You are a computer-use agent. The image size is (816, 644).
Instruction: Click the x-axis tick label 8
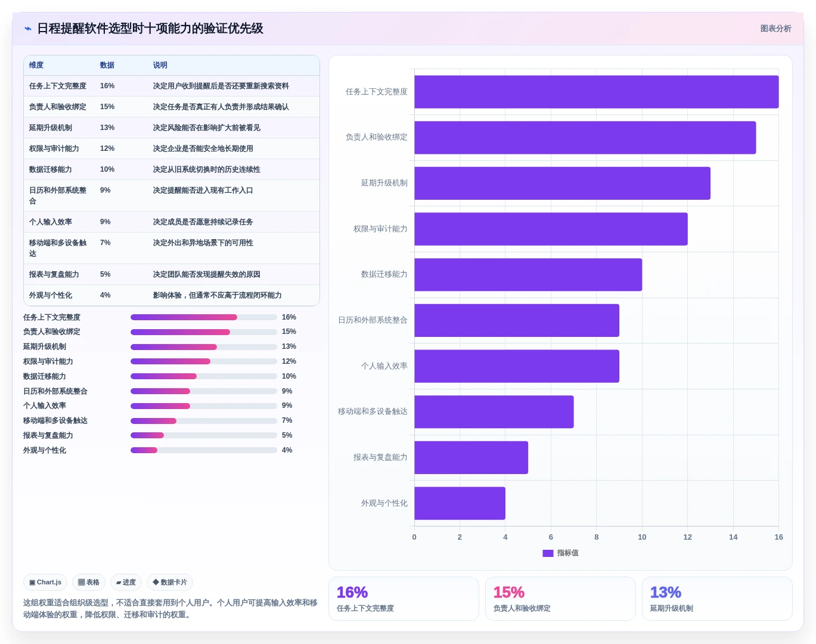tap(597, 537)
